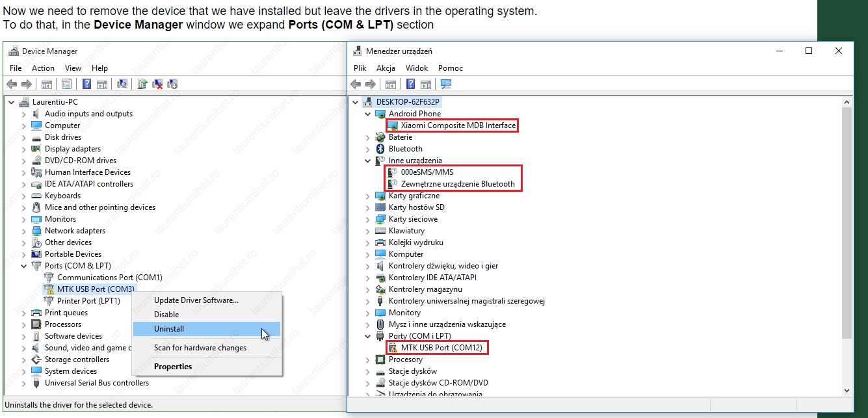The height and width of the screenshot is (418, 868).
Task: Open the Akcja menu
Action: click(386, 68)
